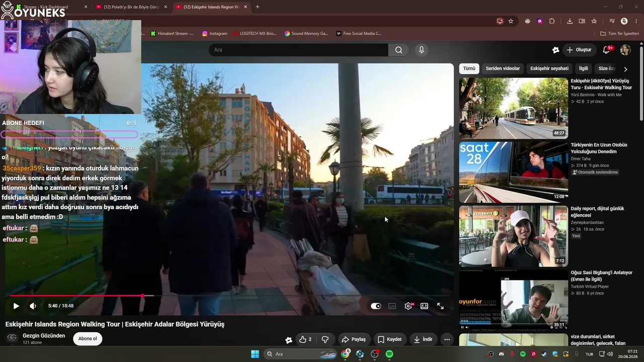Open Chrome from the taskbar

coord(346,354)
